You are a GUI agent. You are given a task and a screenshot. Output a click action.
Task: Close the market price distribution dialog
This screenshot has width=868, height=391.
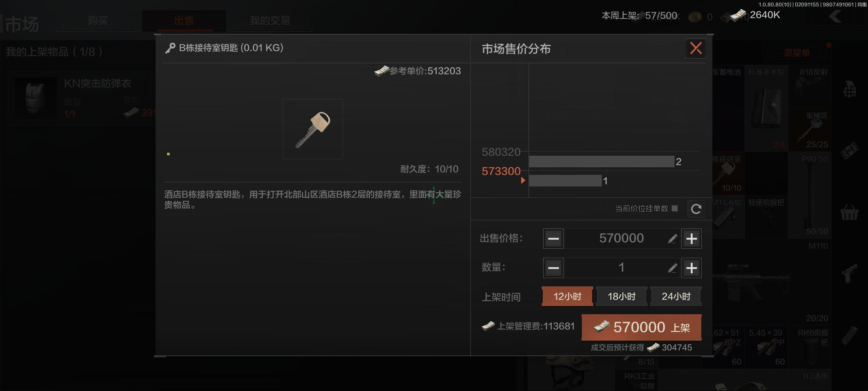[x=696, y=48]
